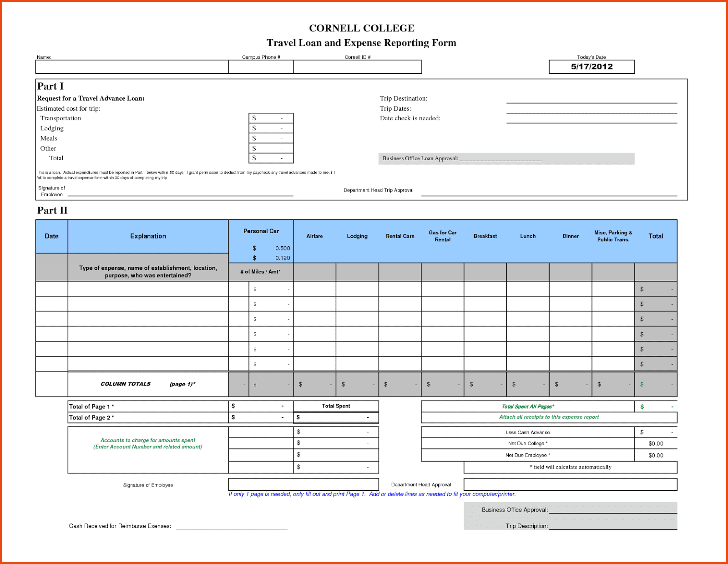Image resolution: width=728 pixels, height=564 pixels.
Task: Select the Breakfast column header
Action: click(485, 236)
